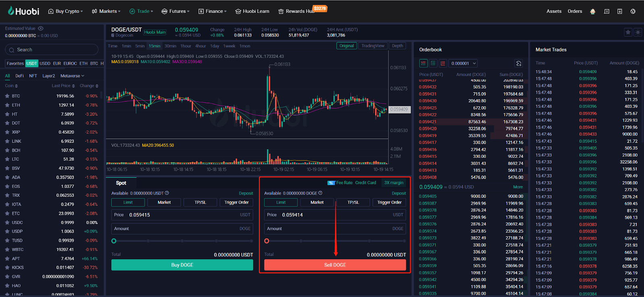
Task: Expand the Markets menu
Action: coord(106,11)
